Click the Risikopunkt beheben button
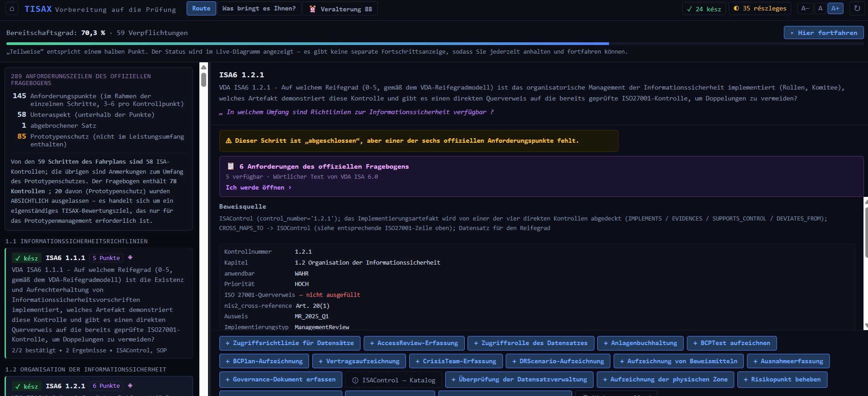Image resolution: width=868 pixels, height=396 pixels. pos(782,380)
